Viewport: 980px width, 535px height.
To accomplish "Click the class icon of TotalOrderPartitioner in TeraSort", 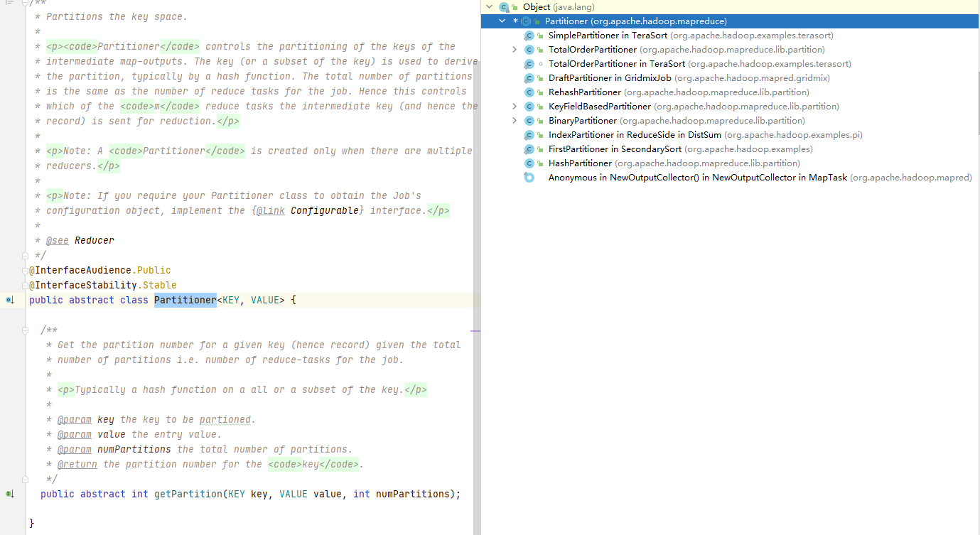I will (529, 64).
